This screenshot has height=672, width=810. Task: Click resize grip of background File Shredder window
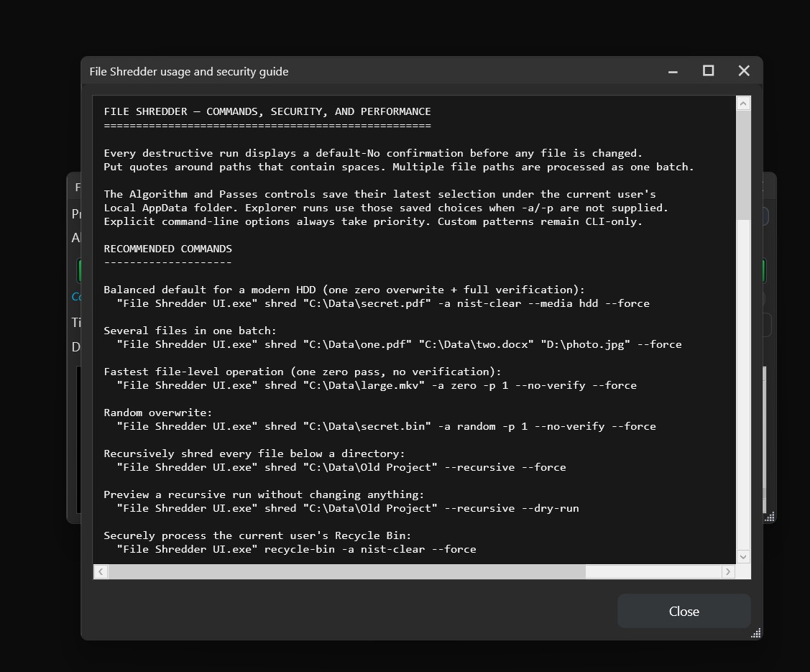[x=769, y=517]
